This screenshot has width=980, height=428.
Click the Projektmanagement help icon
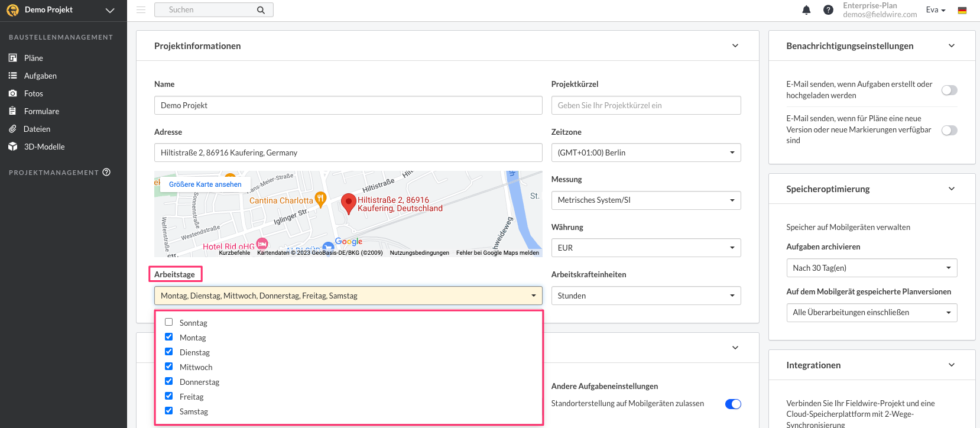[x=107, y=173]
